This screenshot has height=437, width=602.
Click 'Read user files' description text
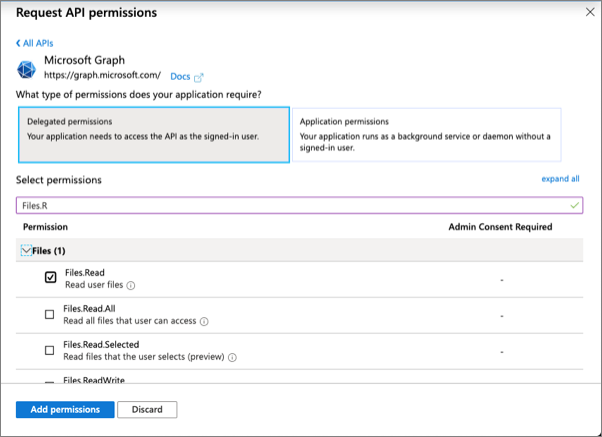[94, 285]
